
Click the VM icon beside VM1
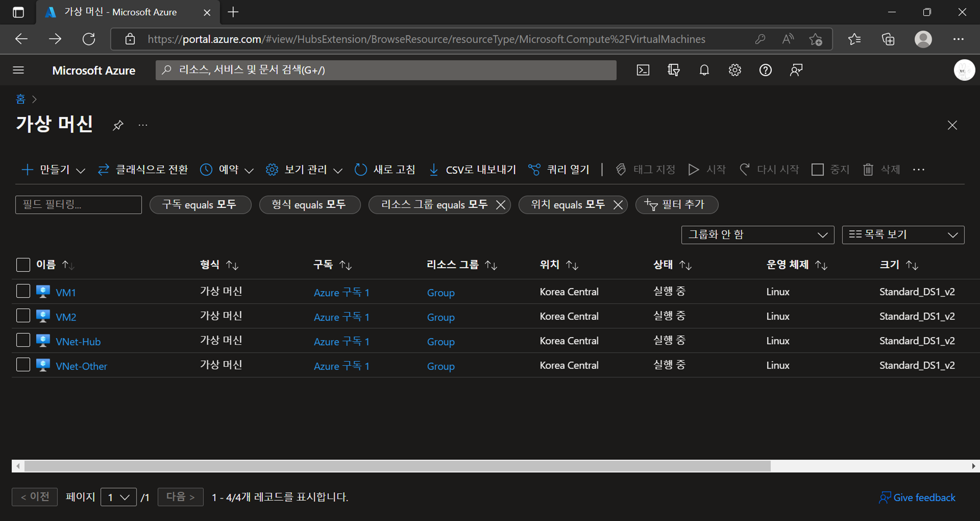(43, 292)
